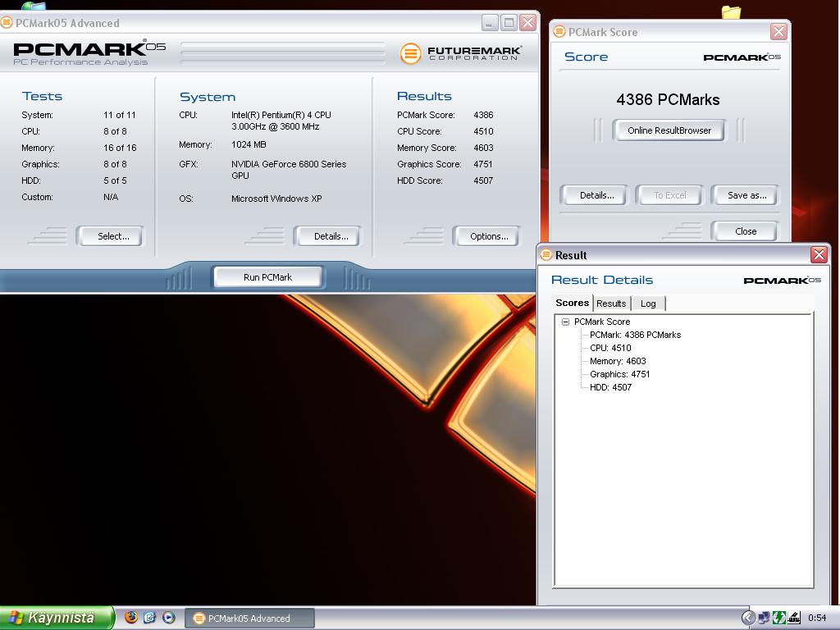Close the Result window via X
840x630 pixels.
819,254
